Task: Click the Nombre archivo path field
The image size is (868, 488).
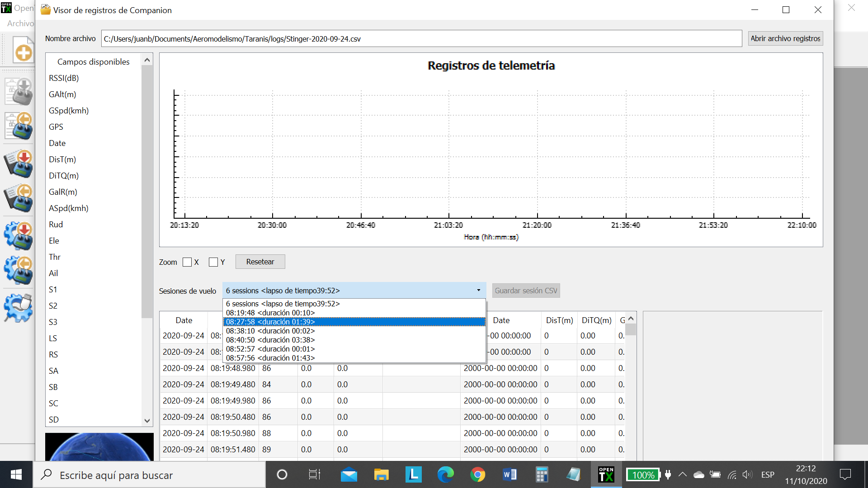Action: [x=420, y=39]
